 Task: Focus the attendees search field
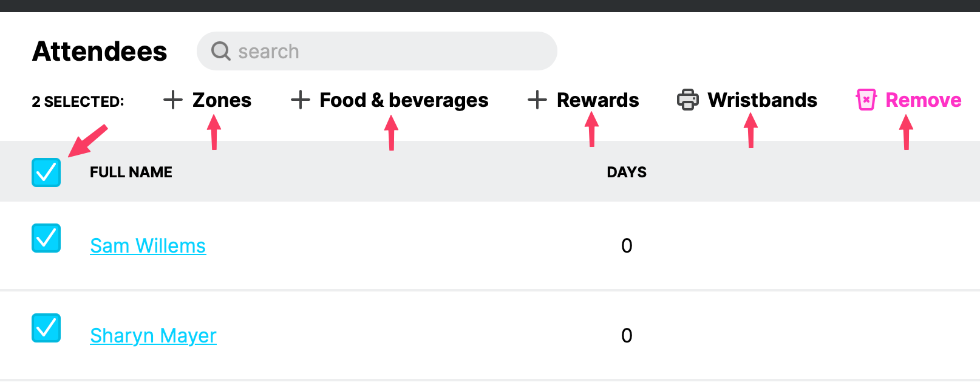(389, 51)
